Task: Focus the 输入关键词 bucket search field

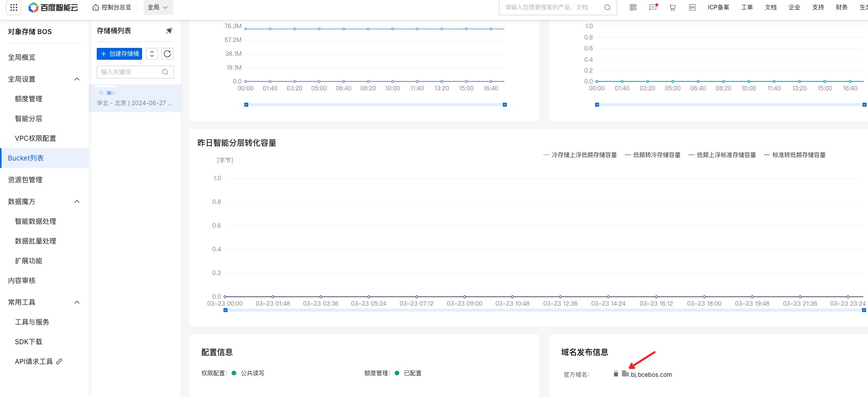Action: [130, 72]
